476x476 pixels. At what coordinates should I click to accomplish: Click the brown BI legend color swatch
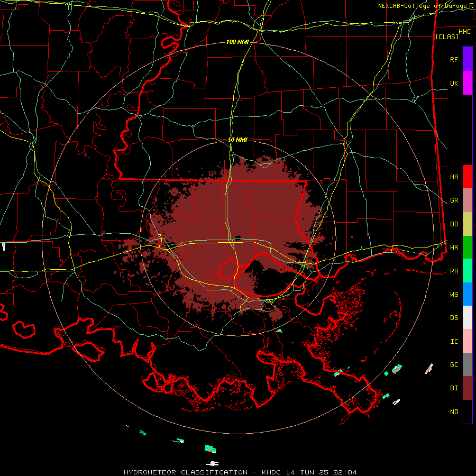coord(467,388)
